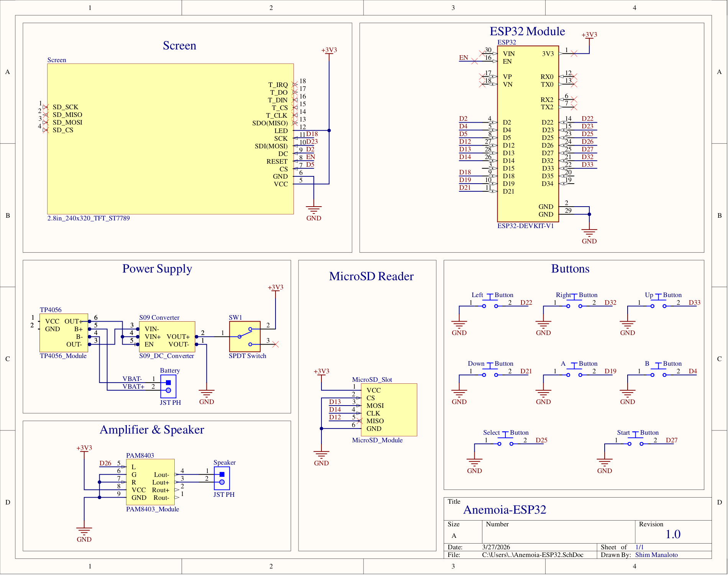Click the date 3/27/2026 in title block

(496, 547)
